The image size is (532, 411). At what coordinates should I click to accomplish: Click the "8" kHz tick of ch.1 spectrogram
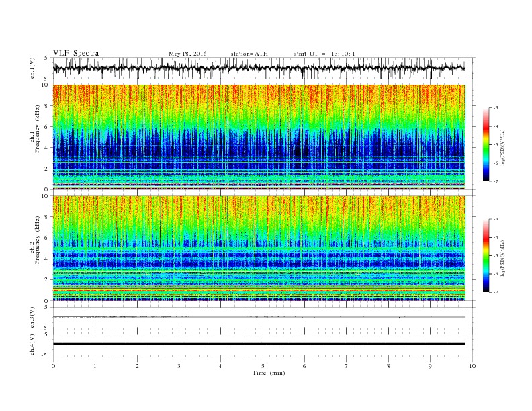point(47,106)
